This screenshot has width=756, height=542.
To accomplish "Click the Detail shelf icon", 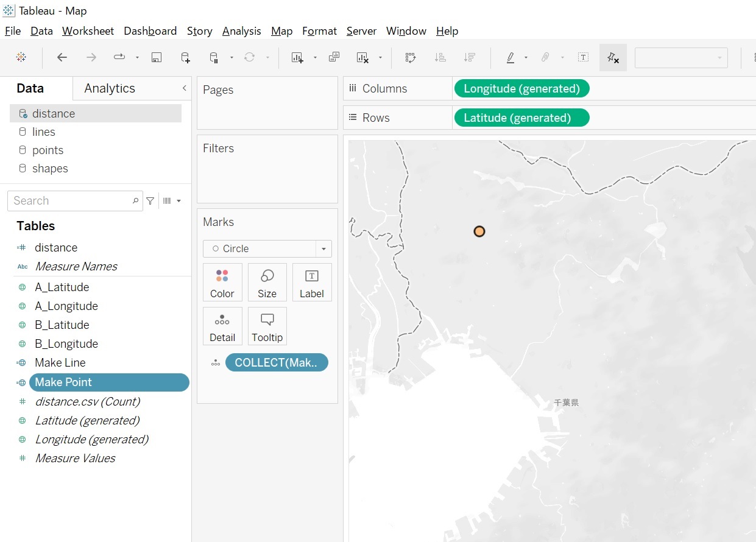I will coord(222,326).
